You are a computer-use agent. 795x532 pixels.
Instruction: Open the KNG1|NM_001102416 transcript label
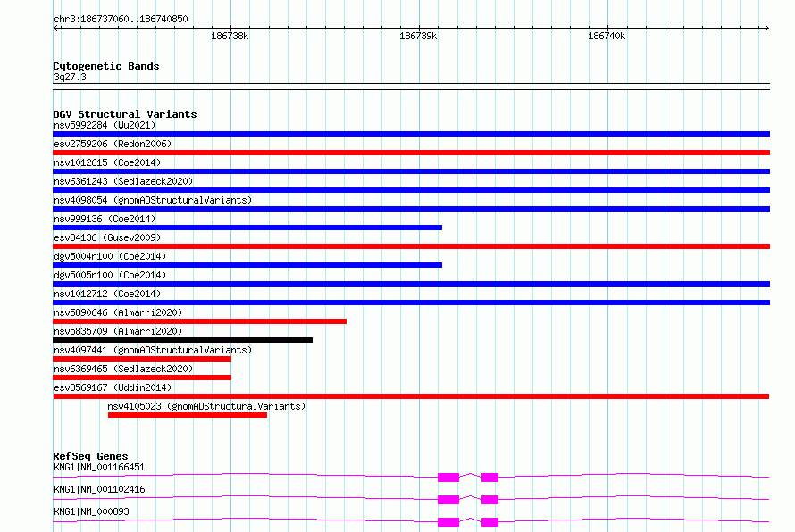coord(99,489)
